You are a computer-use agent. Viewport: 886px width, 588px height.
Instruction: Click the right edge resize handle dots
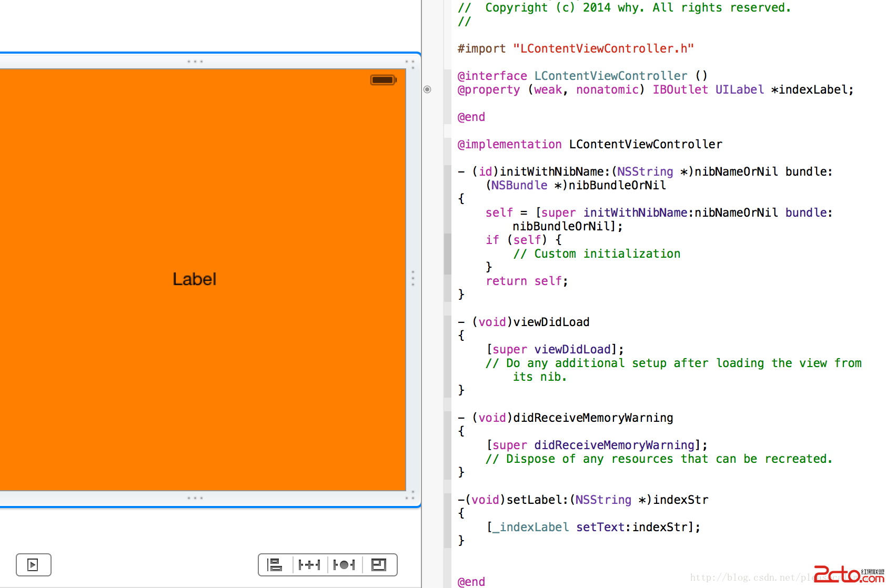pyautogui.click(x=413, y=278)
